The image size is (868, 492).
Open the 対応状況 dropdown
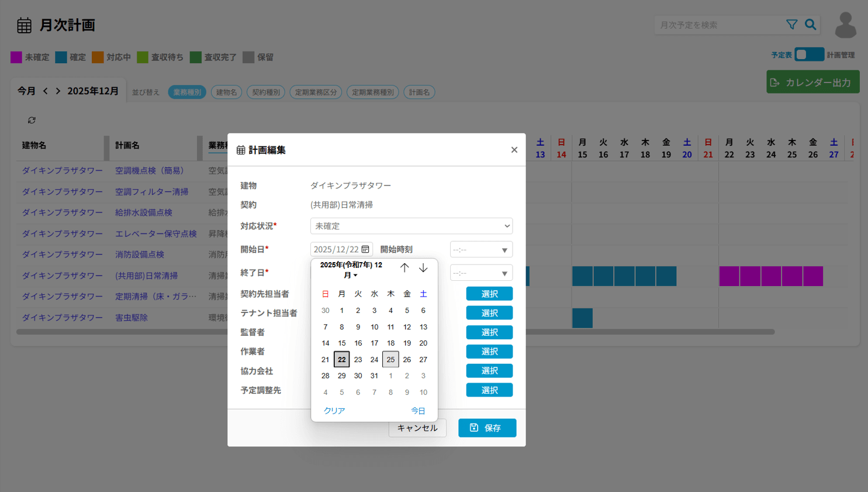[411, 226]
